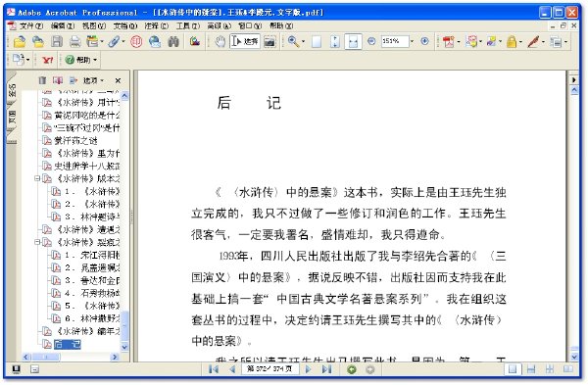Open the 窗口(W) menu

tap(250, 25)
